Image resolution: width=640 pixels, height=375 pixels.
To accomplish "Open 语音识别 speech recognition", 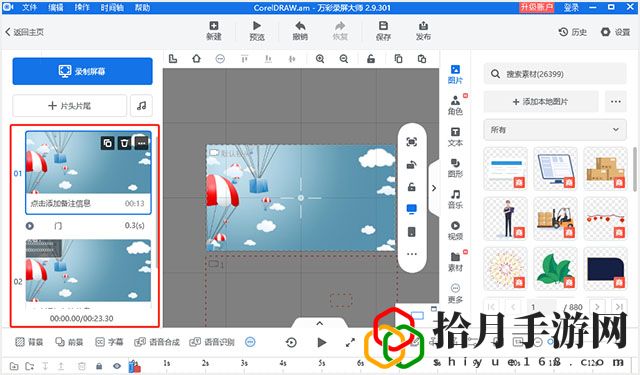I will (212, 342).
